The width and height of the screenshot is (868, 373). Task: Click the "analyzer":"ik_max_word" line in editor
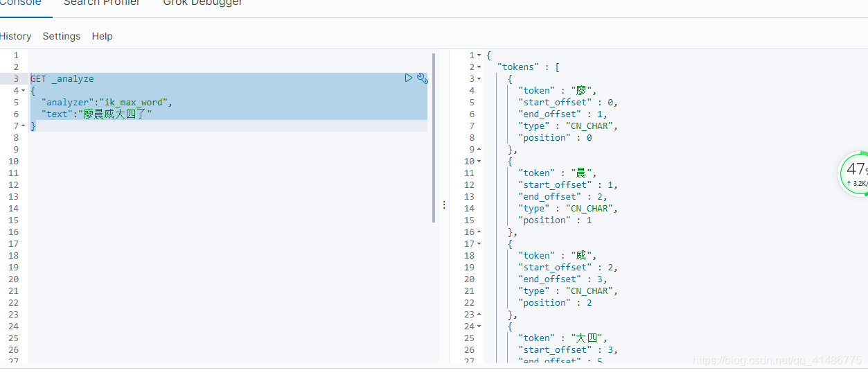pos(106,103)
